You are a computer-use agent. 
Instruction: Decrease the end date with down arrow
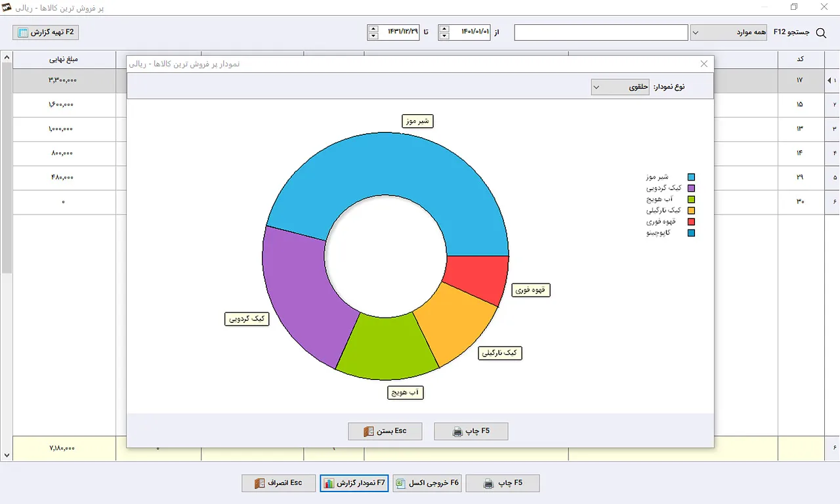point(373,36)
